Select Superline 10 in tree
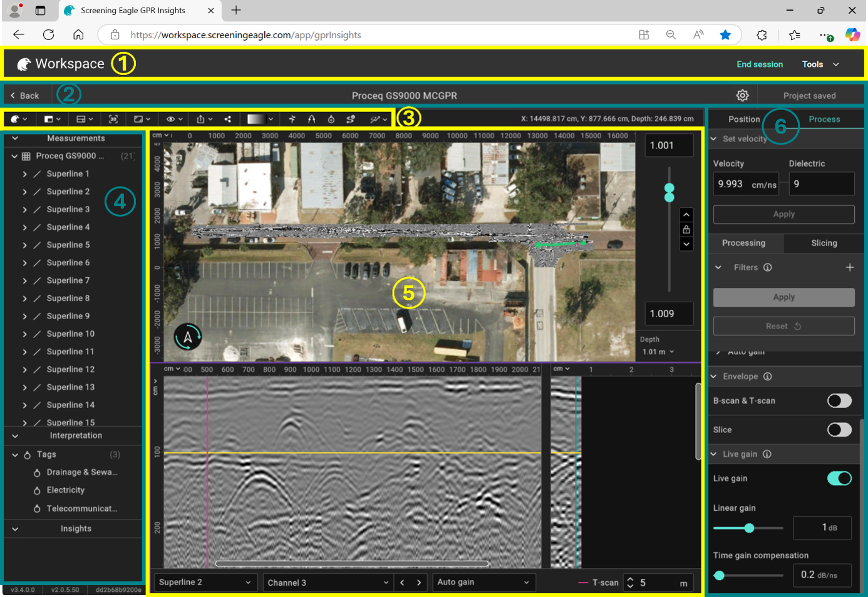 [70, 334]
